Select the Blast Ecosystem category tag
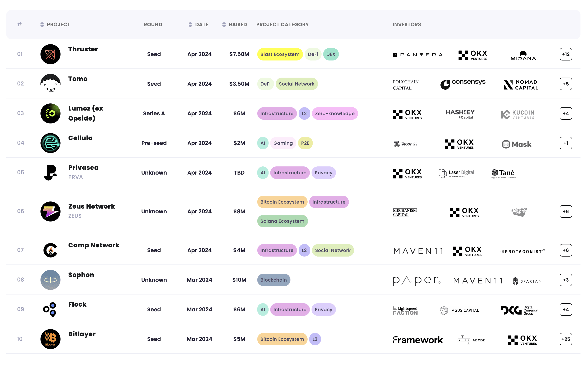Image resolution: width=588 pixels, height=365 pixels. [280, 54]
